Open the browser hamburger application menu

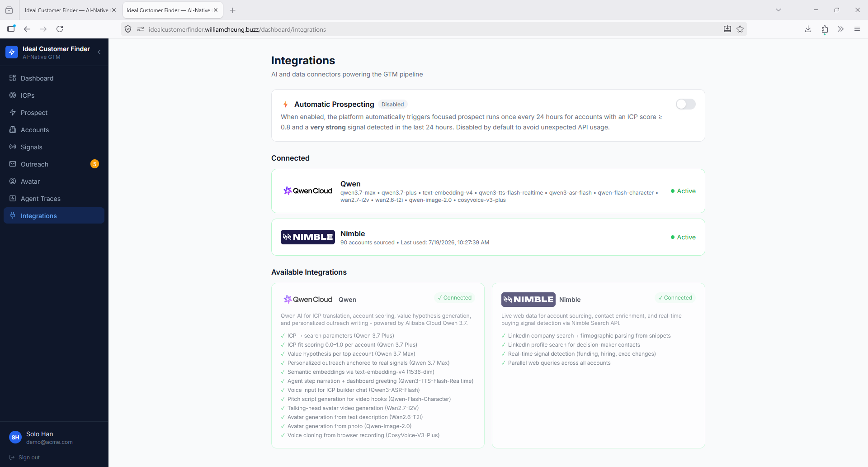(x=857, y=29)
